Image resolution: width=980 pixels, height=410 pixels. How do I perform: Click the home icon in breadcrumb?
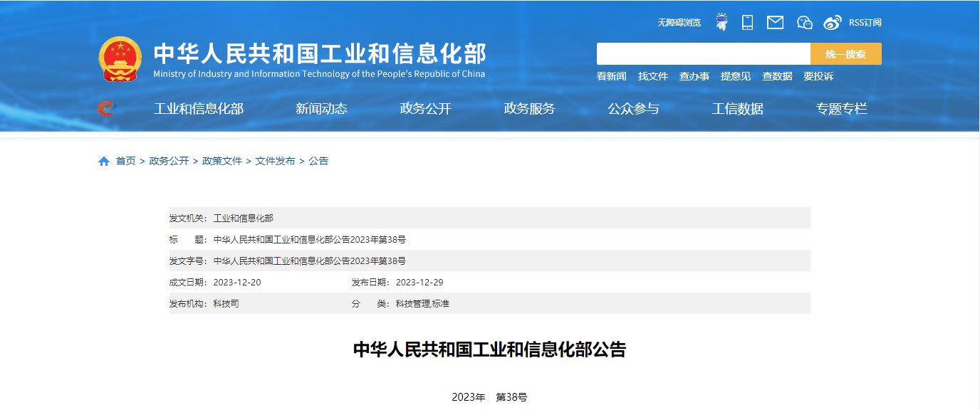click(104, 162)
